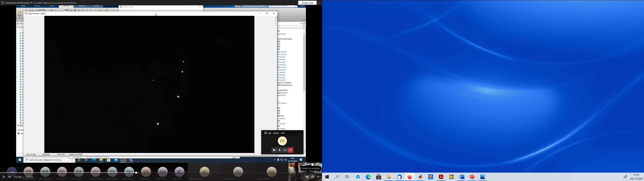The height and width of the screenshot is (181, 644).
Task: Open MATLAB from the taskbar
Action: pos(420,177)
